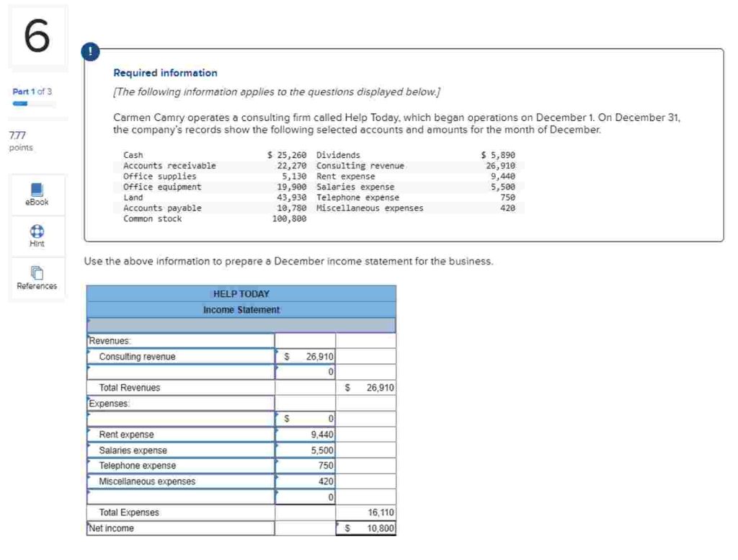The width and height of the screenshot is (738, 560).
Task: Click the Hint lifesaver icon
Action: click(37, 231)
